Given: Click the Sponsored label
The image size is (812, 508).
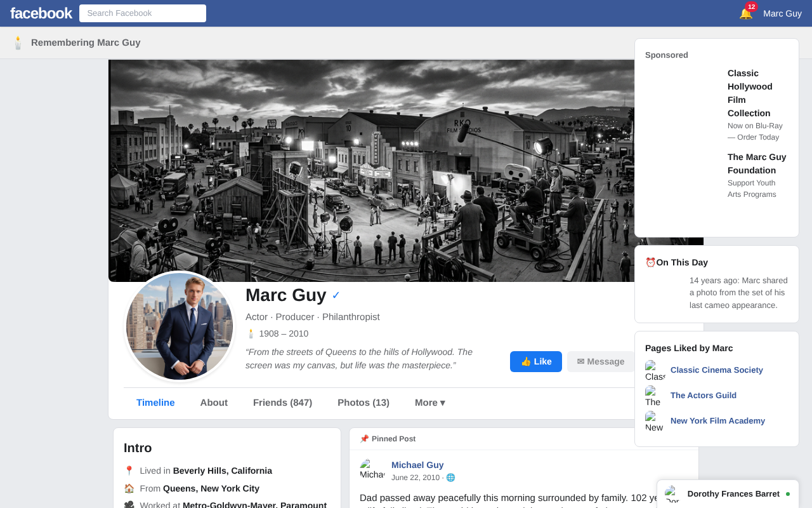Looking at the screenshot, I should (x=667, y=55).
